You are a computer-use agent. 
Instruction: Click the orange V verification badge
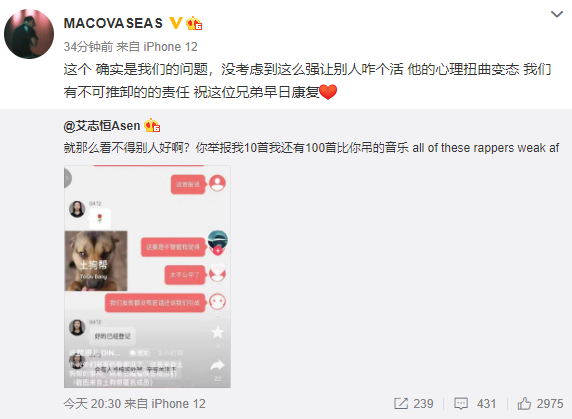click(176, 23)
